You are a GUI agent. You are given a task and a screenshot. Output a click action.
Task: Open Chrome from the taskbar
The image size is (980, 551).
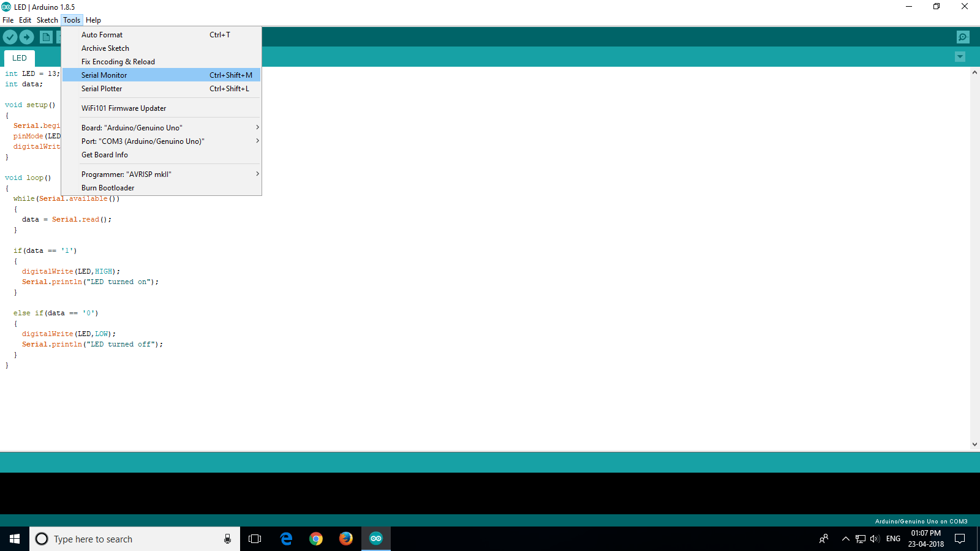point(316,539)
